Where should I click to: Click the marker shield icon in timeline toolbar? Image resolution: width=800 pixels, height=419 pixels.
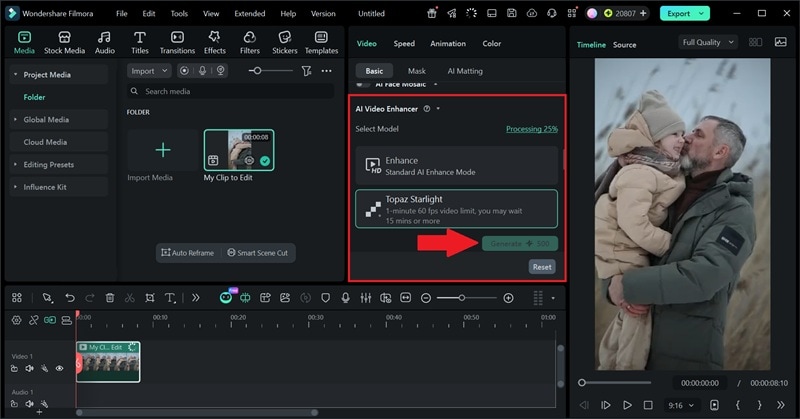pyautogui.click(x=326, y=298)
